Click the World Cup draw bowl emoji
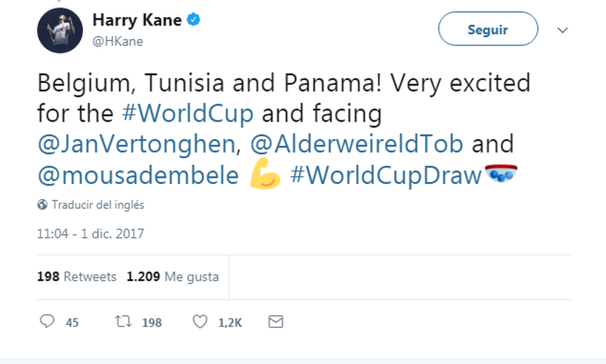 (500, 174)
